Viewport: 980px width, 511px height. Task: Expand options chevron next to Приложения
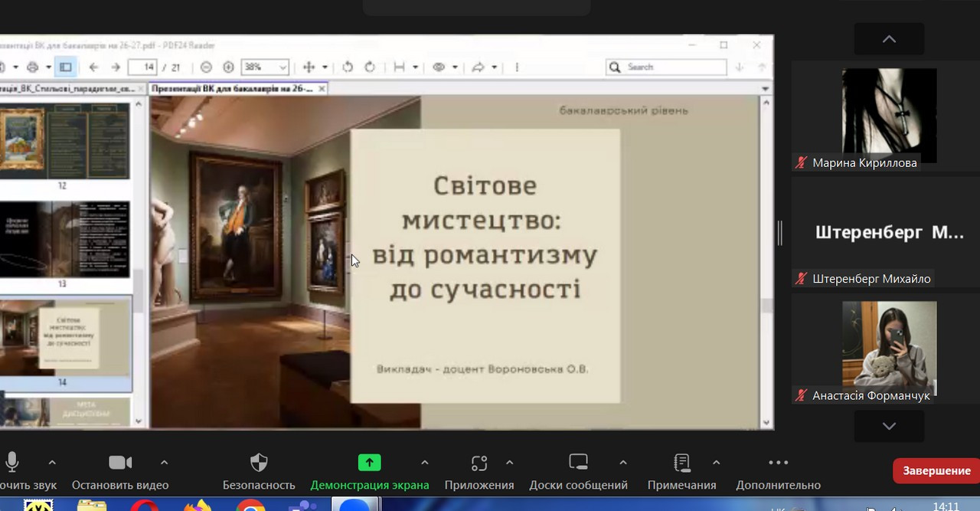pos(510,463)
